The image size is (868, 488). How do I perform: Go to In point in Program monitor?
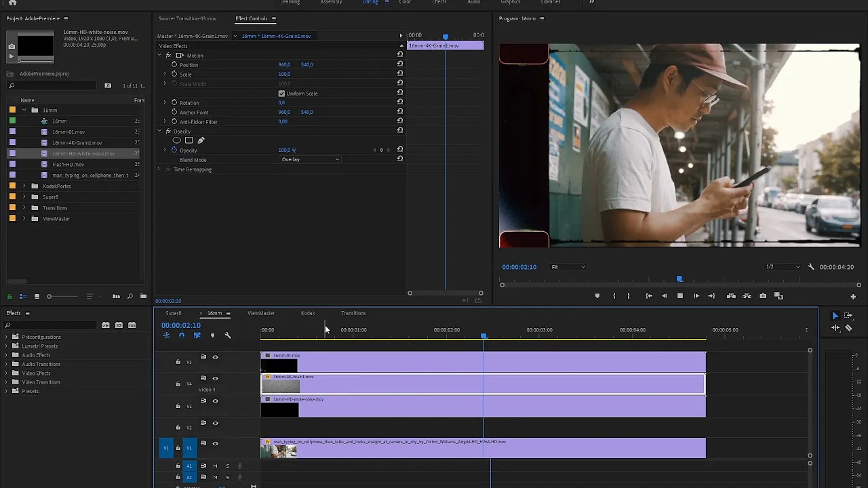click(649, 296)
